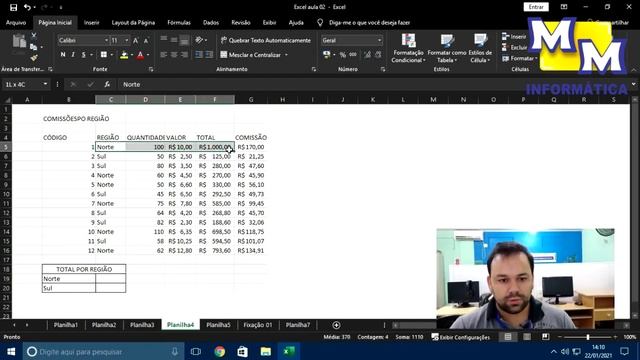The width and height of the screenshot is (640, 360).
Task: Open Windows Start menu
Action: click(x=11, y=351)
